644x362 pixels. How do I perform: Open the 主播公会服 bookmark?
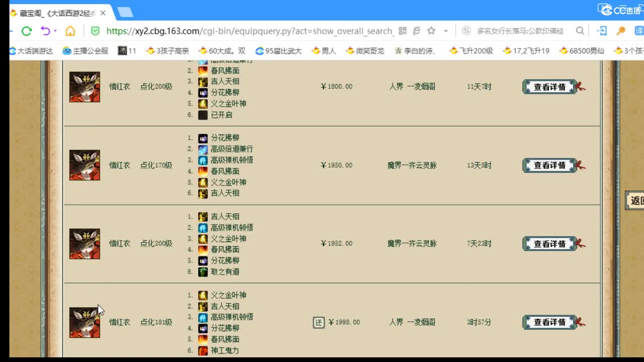[x=86, y=51]
